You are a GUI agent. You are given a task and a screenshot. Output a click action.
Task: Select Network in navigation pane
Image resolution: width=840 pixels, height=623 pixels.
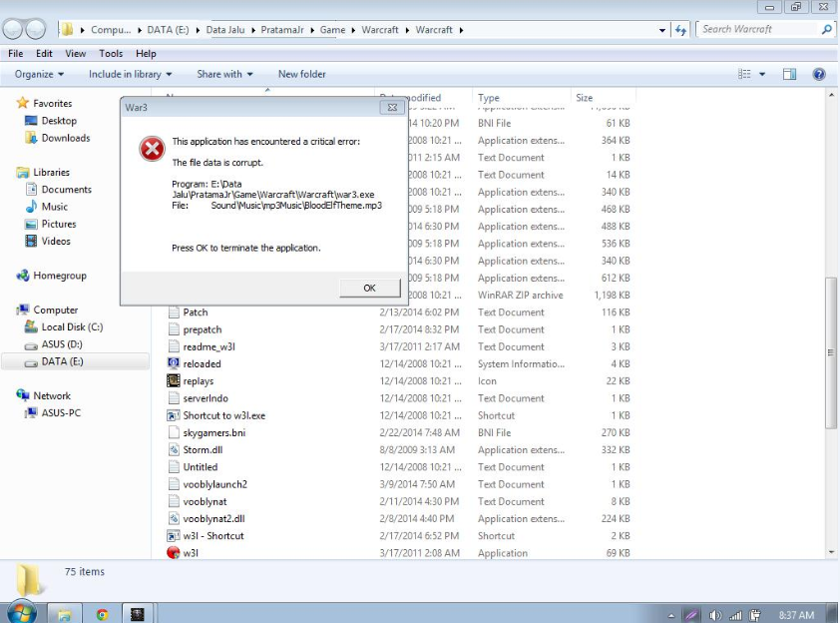(x=52, y=395)
